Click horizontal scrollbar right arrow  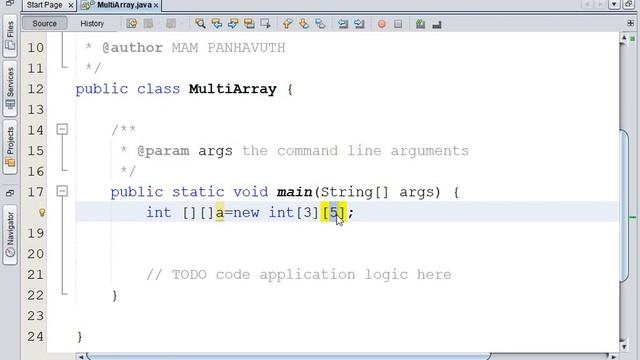[x=613, y=357]
